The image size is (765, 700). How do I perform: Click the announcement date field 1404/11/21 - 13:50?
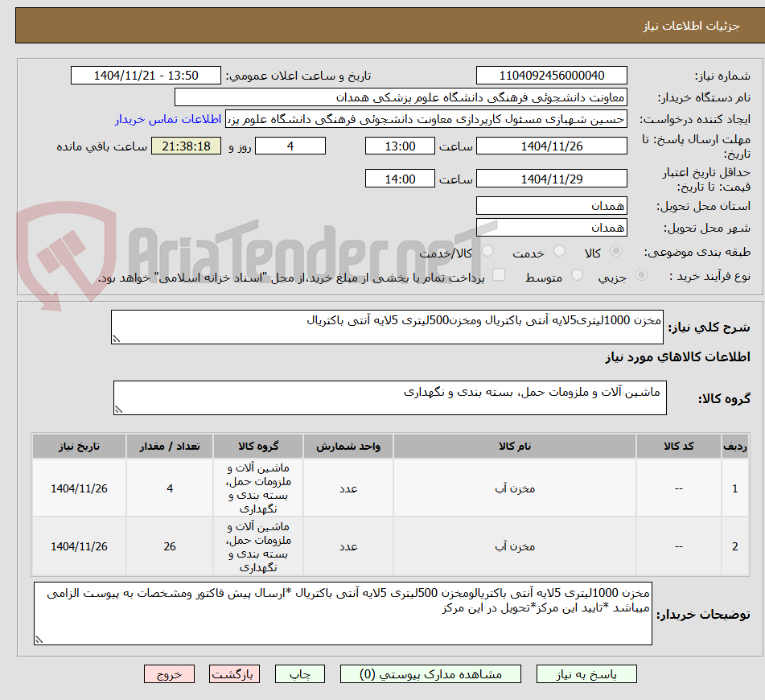(x=146, y=76)
